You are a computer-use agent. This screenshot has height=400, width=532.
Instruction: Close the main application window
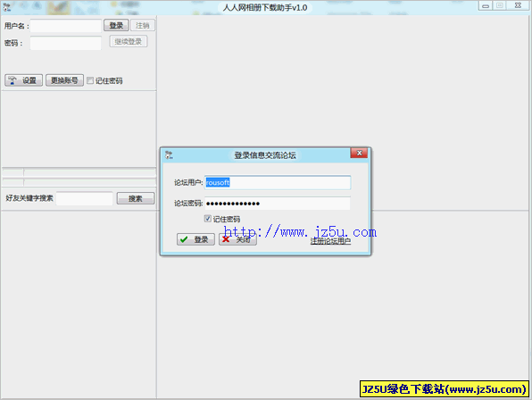tap(518, 5)
